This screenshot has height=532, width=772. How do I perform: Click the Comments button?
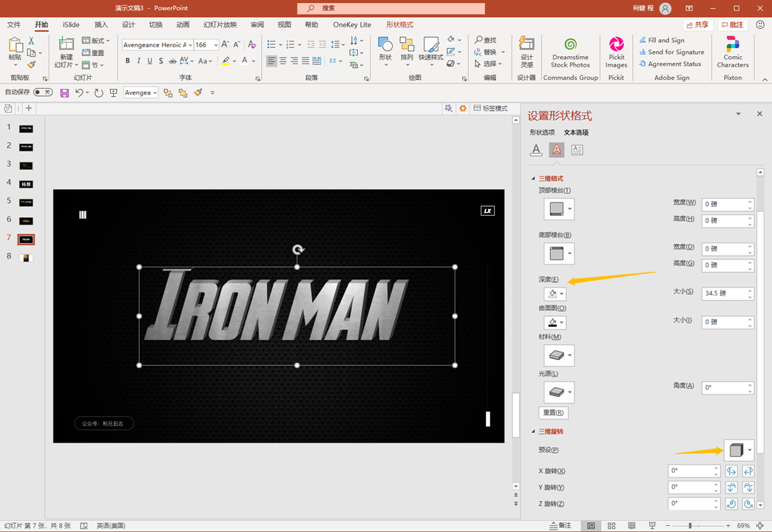click(732, 24)
